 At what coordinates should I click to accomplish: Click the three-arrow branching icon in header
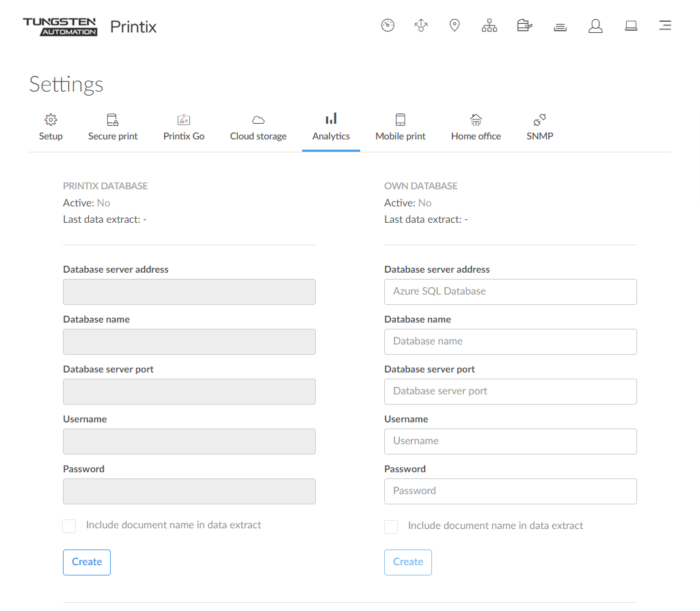[421, 26]
